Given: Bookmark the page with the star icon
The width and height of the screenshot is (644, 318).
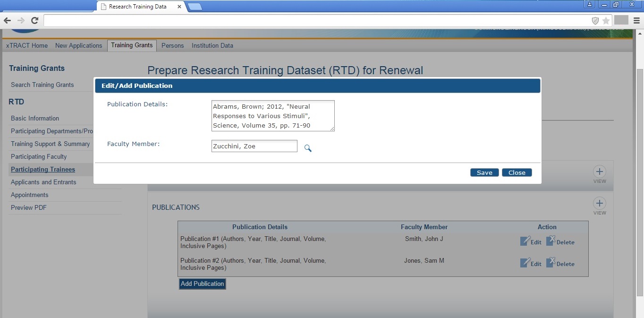Looking at the screenshot, I should tap(606, 20).
